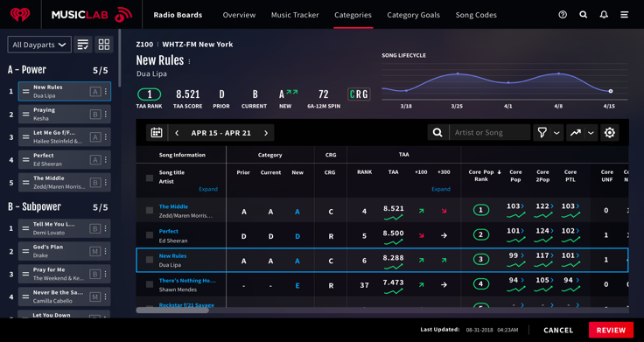The width and height of the screenshot is (644, 342).
Task: Tick the select-all checkbox in table header
Action: pyautogui.click(x=150, y=178)
